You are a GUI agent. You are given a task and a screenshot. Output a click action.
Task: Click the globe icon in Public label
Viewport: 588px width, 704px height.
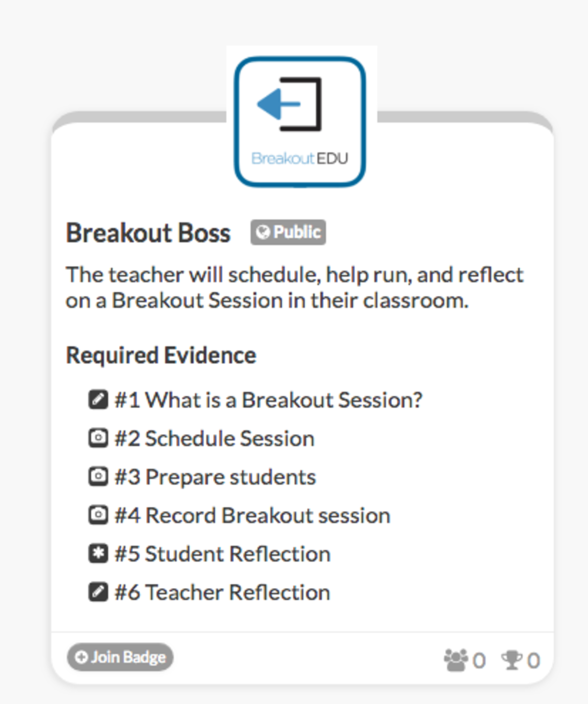(263, 232)
